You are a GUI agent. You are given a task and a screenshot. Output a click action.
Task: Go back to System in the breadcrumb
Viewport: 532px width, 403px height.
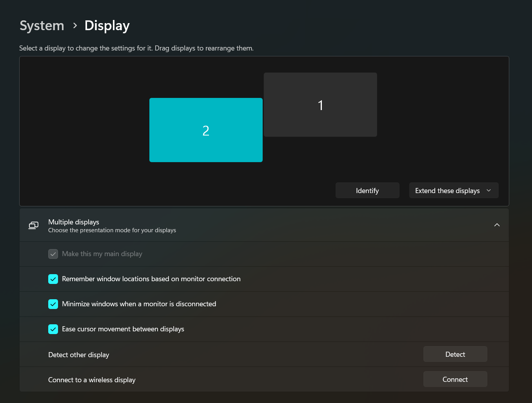(42, 25)
